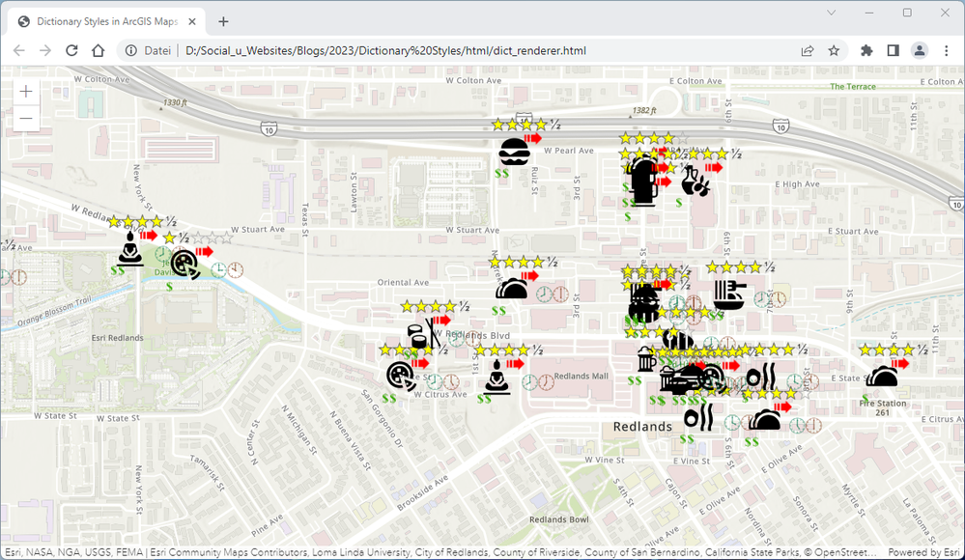Screen dimensions: 965x560
Task: Zoom out using the minus button
Action: (26, 117)
